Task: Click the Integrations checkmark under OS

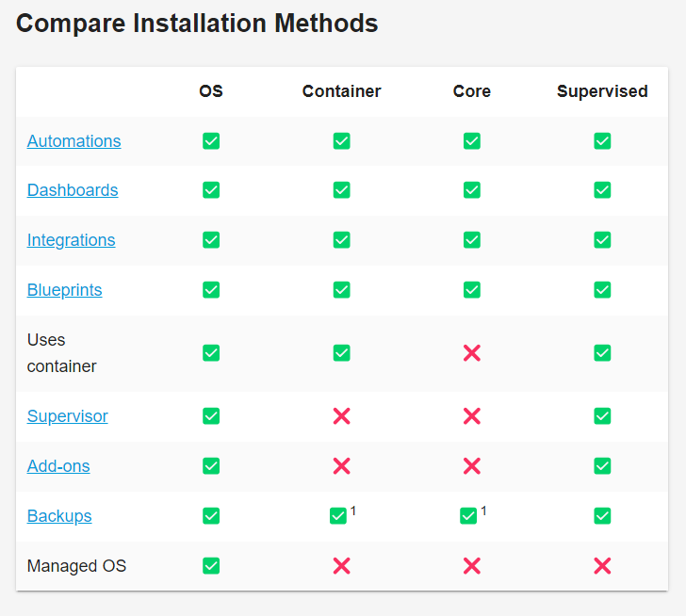Action: [x=211, y=240]
